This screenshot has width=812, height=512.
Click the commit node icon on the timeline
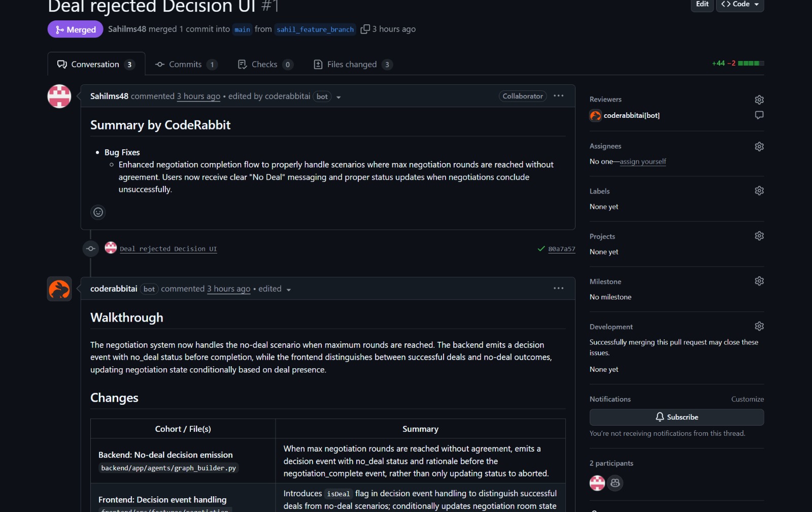(x=91, y=248)
